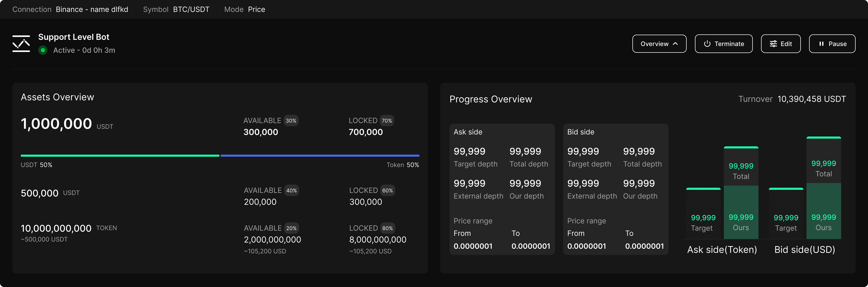Image resolution: width=868 pixels, height=287 pixels.
Task: Click the pause icon inside the Pause button
Action: click(x=821, y=43)
